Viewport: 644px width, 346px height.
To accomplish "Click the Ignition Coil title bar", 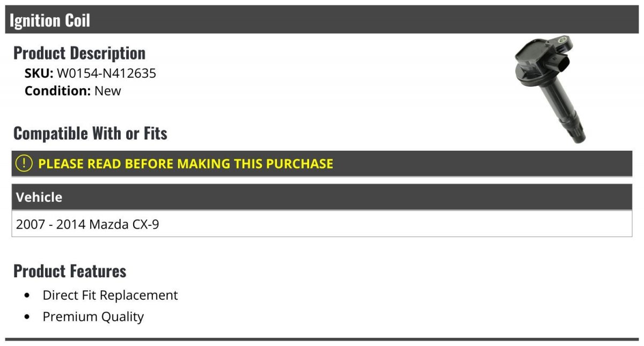I will pos(322,20).
